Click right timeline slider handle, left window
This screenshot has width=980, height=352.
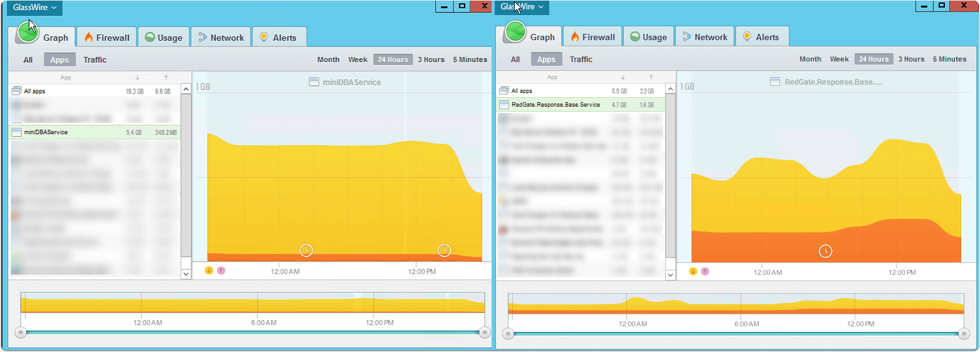[484, 332]
